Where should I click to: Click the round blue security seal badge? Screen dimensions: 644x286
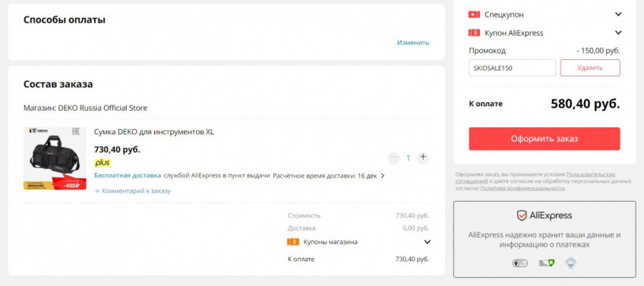tap(570, 262)
